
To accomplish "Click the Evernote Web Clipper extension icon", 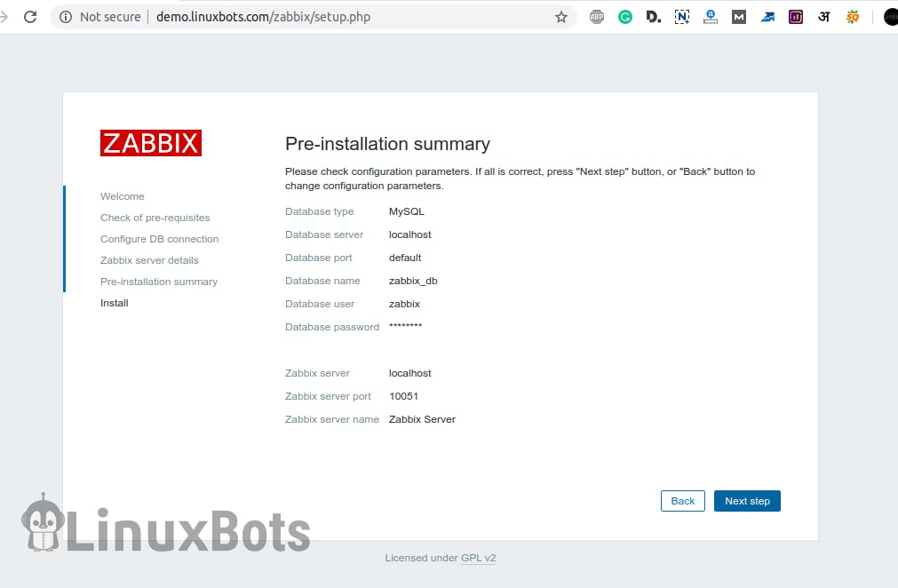I will pyautogui.click(x=682, y=16).
